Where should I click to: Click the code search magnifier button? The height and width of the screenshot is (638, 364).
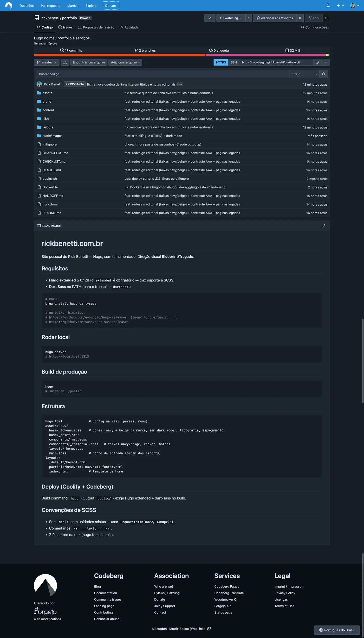(324, 74)
